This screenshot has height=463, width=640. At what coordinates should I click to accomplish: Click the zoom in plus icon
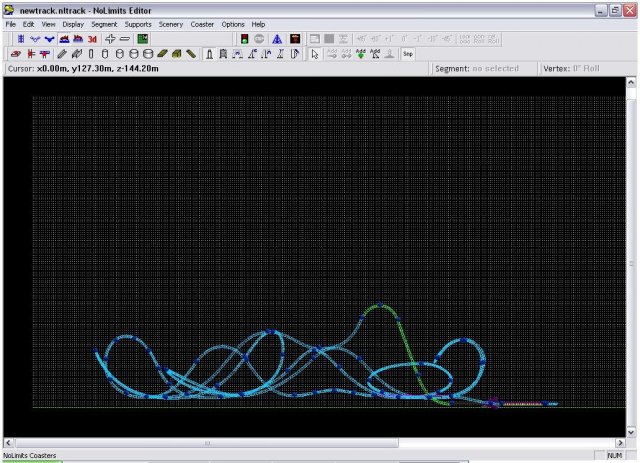110,38
